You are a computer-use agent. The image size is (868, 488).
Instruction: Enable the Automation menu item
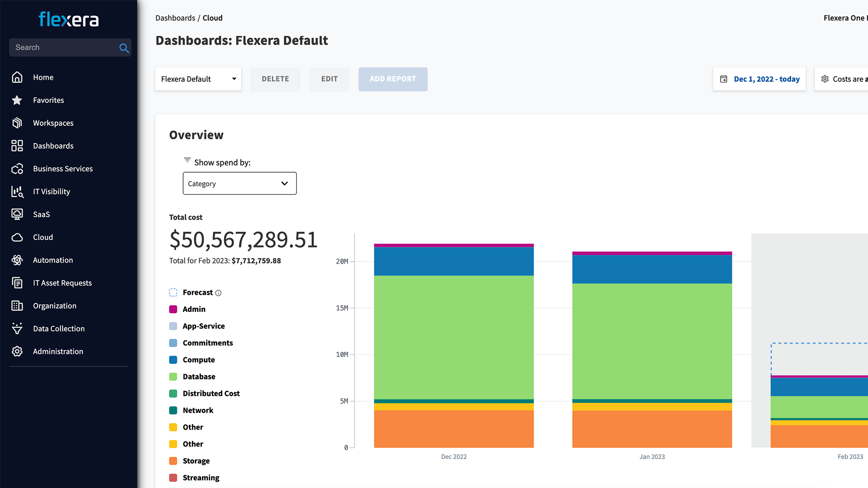point(53,260)
